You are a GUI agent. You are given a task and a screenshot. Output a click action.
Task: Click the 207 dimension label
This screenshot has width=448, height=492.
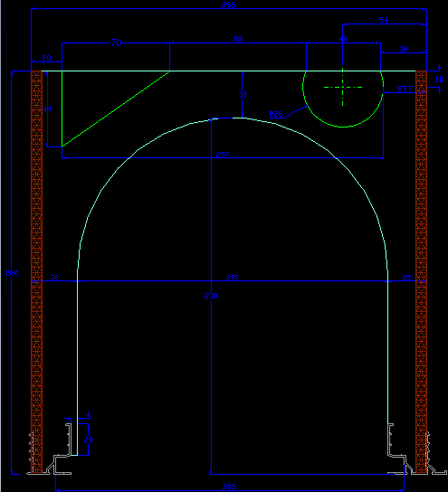point(223,155)
